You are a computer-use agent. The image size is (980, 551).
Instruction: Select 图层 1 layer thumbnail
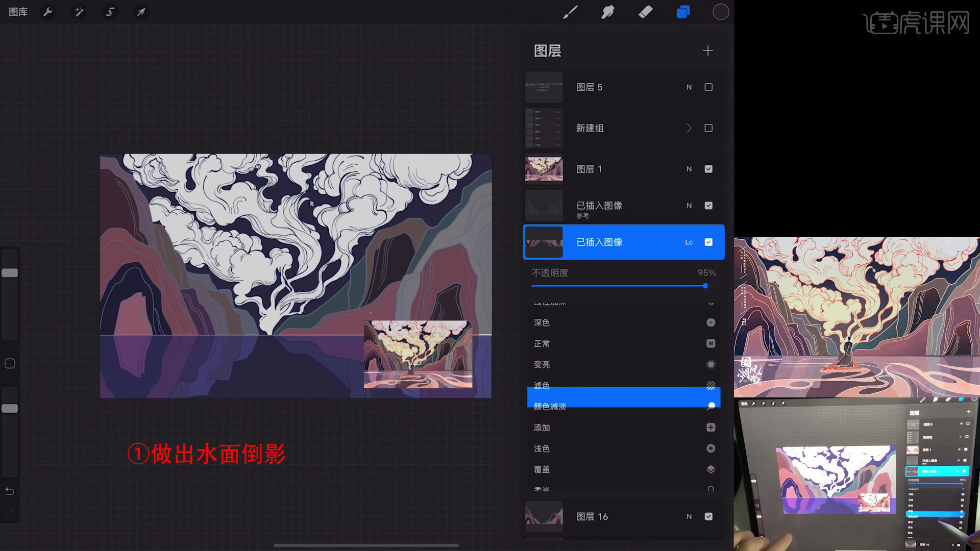[x=544, y=169]
